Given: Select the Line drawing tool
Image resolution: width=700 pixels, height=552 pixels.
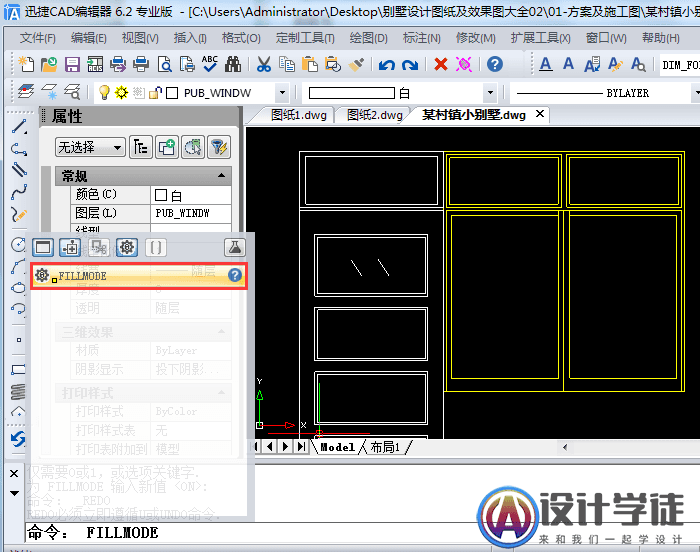Looking at the screenshot, I should [x=19, y=127].
